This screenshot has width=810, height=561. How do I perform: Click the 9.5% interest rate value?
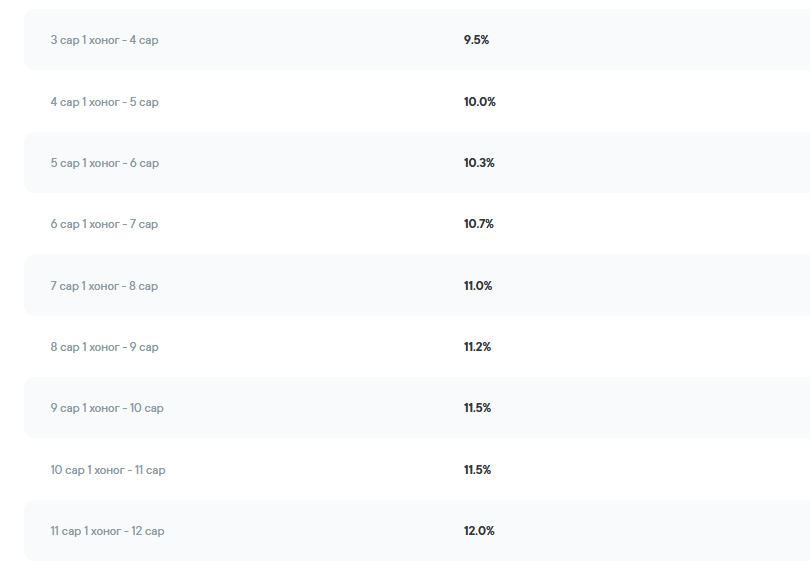pos(476,40)
